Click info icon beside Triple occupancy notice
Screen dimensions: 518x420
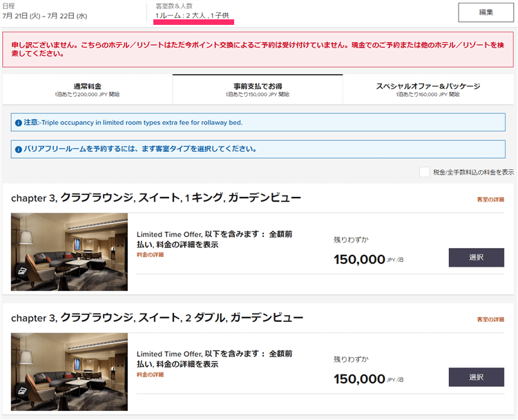19,123
